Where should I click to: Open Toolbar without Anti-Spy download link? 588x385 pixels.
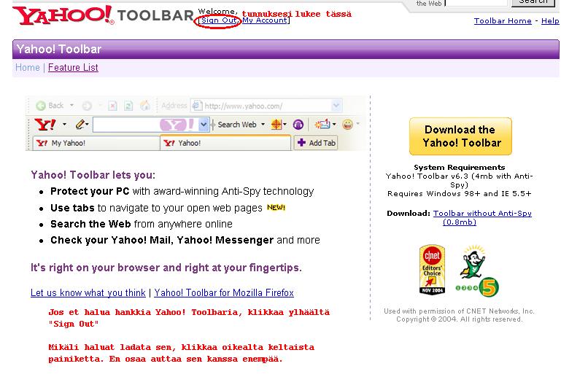pyautogui.click(x=481, y=217)
